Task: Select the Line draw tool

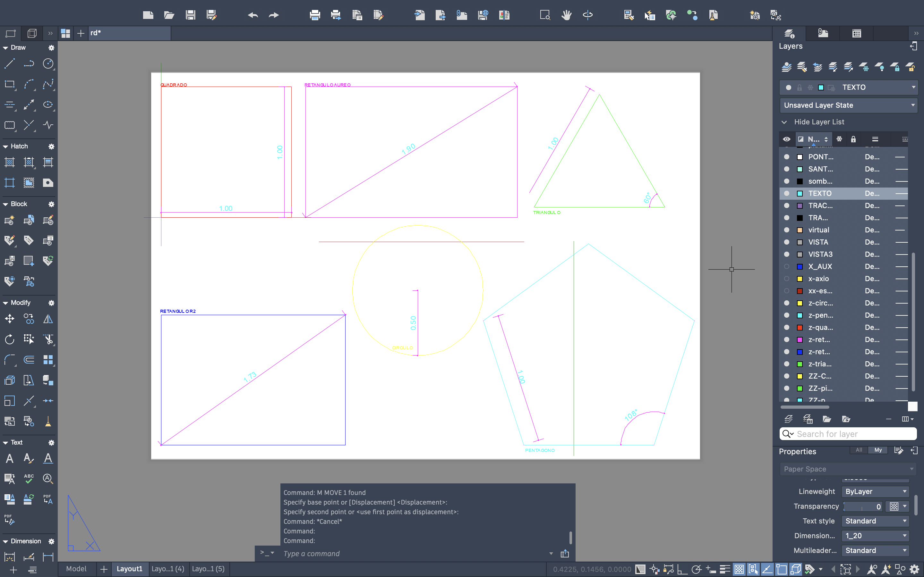Action: (10, 64)
